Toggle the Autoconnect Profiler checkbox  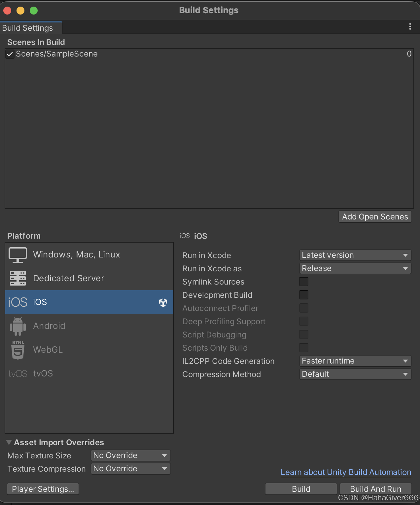pos(304,308)
